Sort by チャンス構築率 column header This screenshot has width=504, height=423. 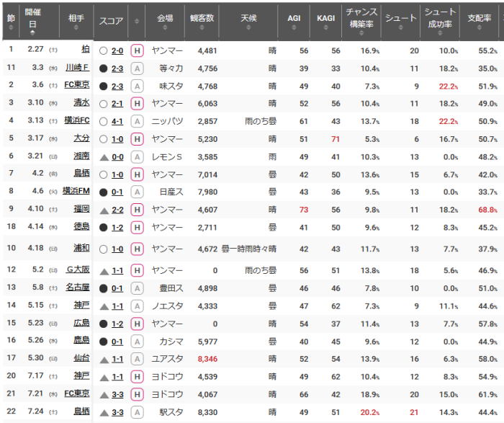tap(360, 17)
